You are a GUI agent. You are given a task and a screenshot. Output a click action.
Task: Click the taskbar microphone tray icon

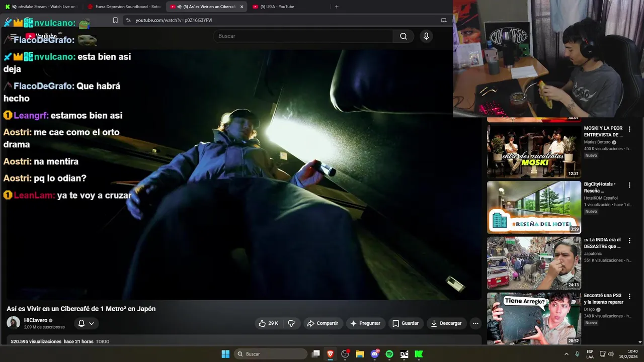[x=577, y=354]
